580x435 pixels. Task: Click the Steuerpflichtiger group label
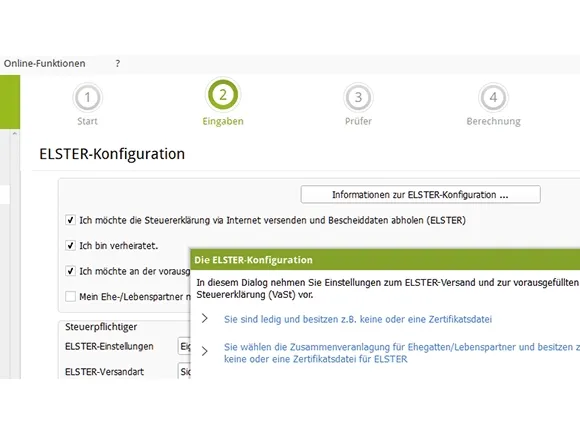(x=101, y=327)
